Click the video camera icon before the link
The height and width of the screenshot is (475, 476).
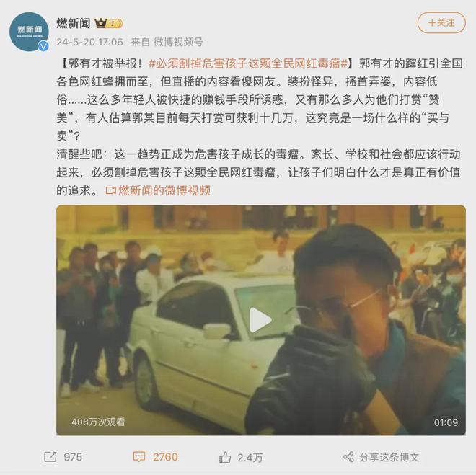[111, 191]
